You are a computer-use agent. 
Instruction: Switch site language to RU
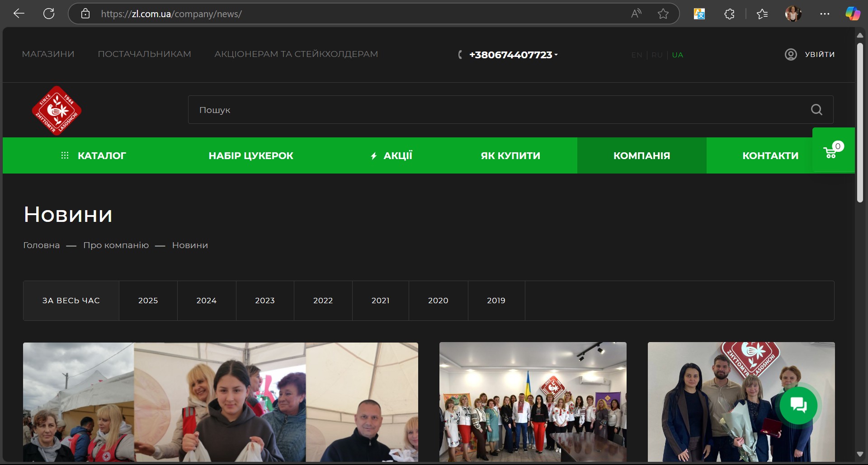point(657,55)
